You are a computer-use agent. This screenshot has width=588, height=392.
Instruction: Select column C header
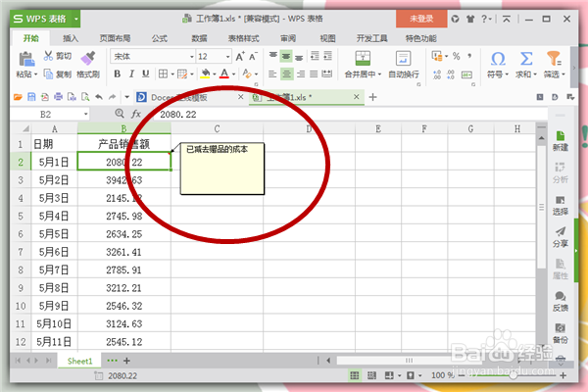218,128
